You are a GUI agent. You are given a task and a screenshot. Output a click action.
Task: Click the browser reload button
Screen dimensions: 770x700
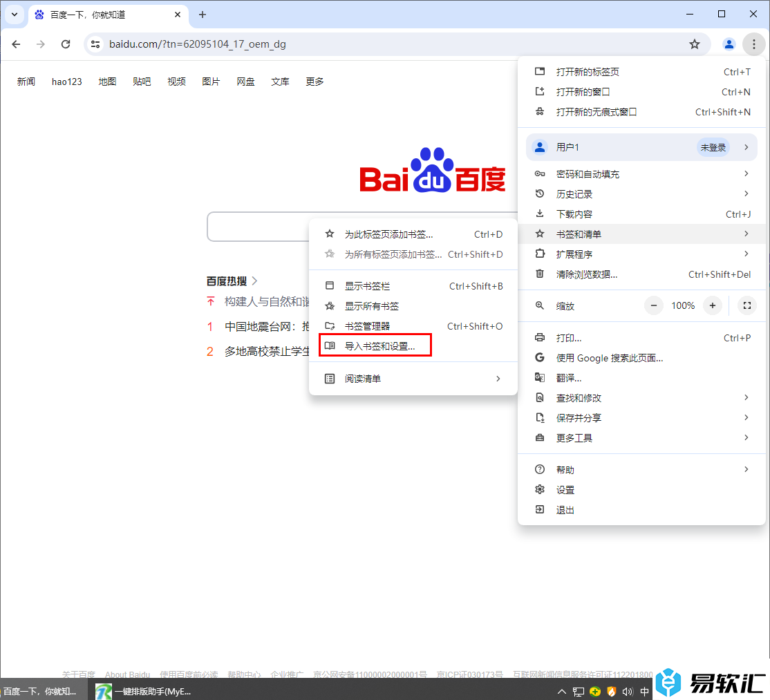tap(66, 44)
